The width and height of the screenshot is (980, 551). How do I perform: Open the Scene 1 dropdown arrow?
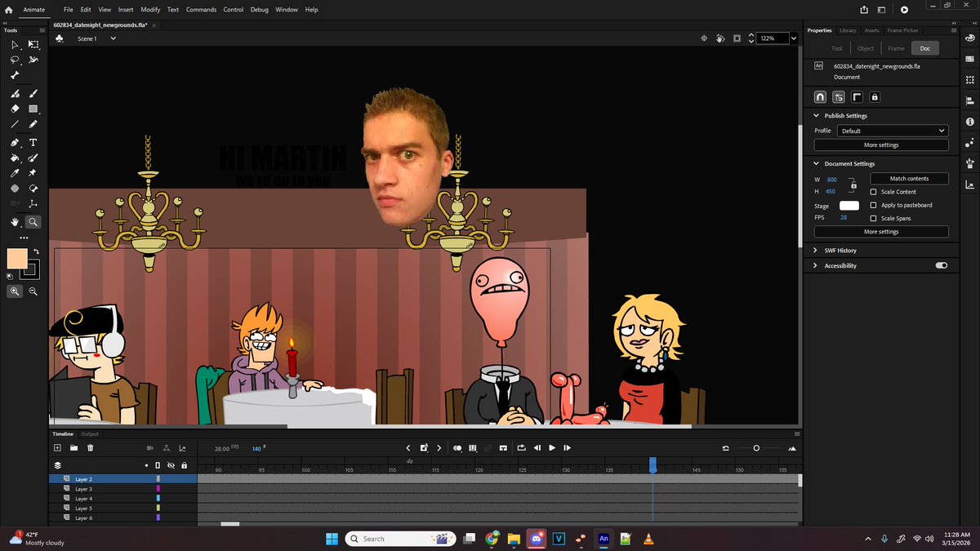point(114,38)
